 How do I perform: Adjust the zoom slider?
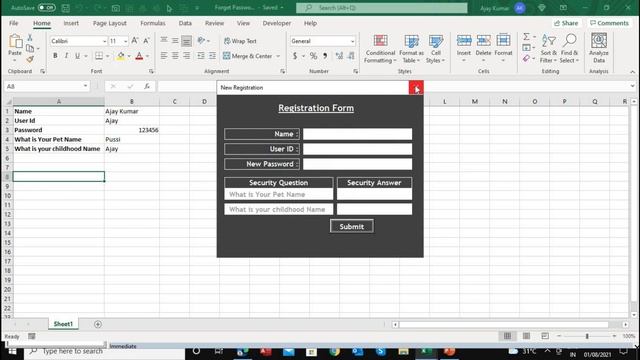tap(587, 336)
